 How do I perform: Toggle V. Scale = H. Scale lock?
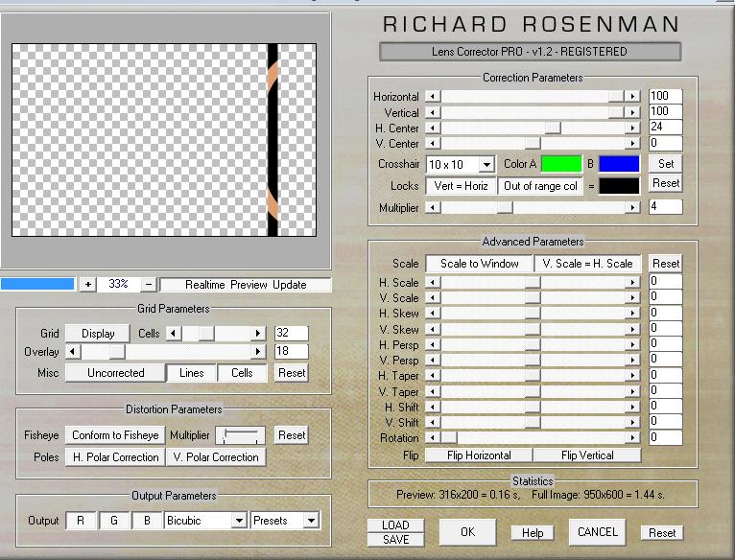click(587, 264)
